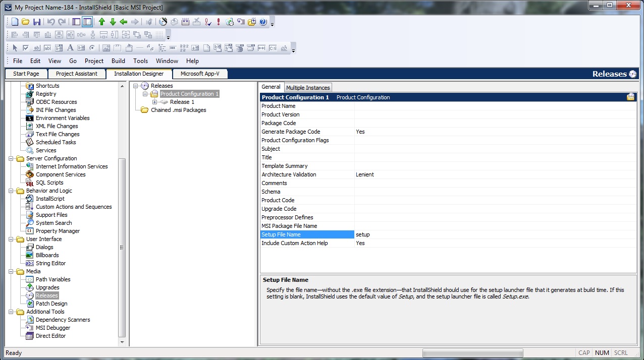Click the disc Build toolbar icon

[x=163, y=22]
